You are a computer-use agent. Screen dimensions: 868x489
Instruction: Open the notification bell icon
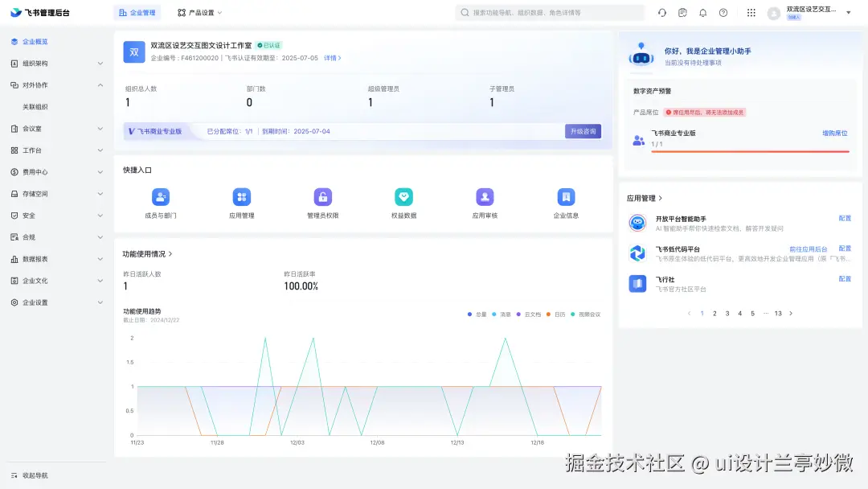[x=703, y=13]
